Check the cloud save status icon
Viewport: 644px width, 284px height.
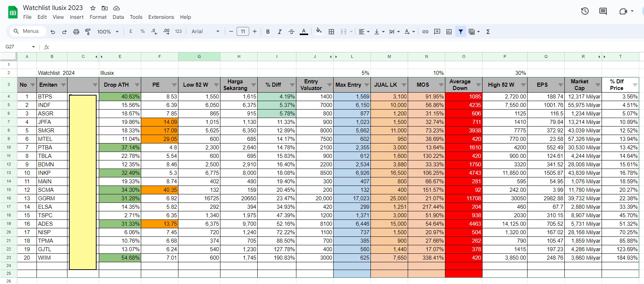click(x=116, y=8)
